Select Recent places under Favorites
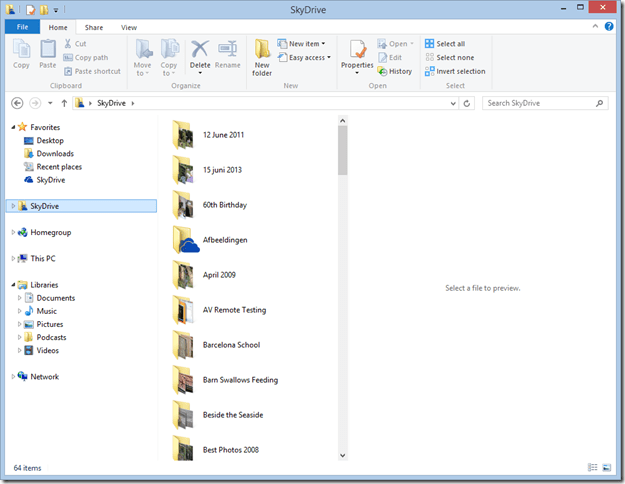This screenshot has width=625, height=484. pos(53,167)
